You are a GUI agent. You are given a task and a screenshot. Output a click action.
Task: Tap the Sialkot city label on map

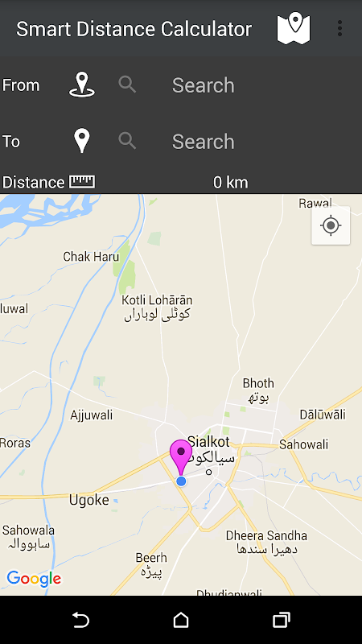pos(208,442)
